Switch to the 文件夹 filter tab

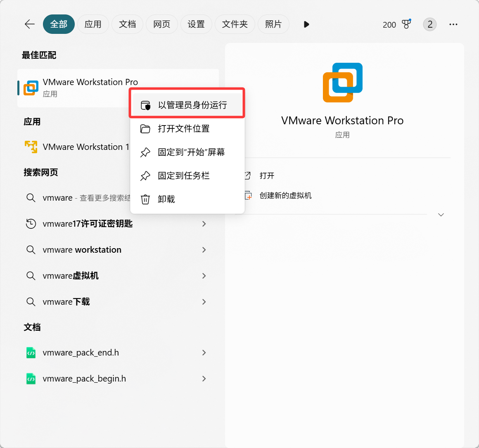pos(235,24)
